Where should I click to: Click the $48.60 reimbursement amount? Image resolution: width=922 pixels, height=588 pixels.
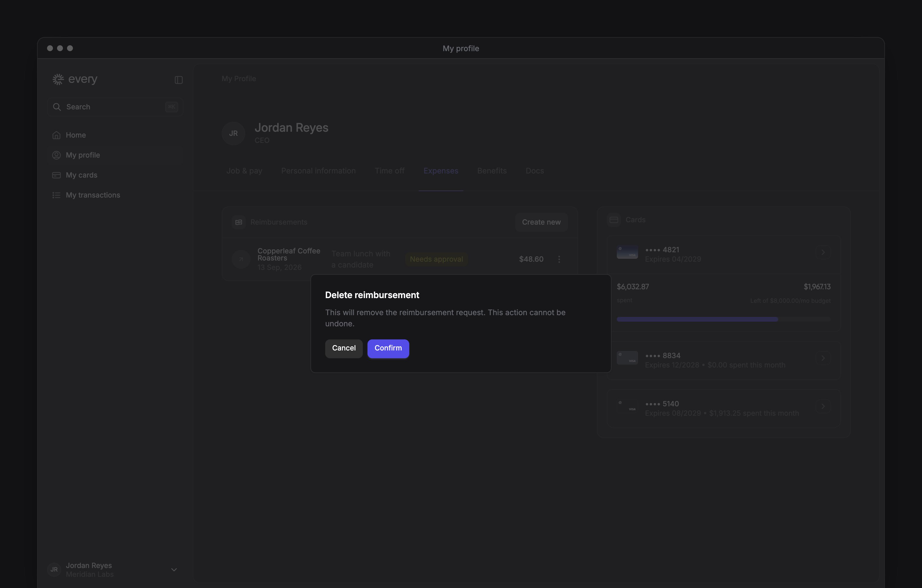[x=531, y=259]
